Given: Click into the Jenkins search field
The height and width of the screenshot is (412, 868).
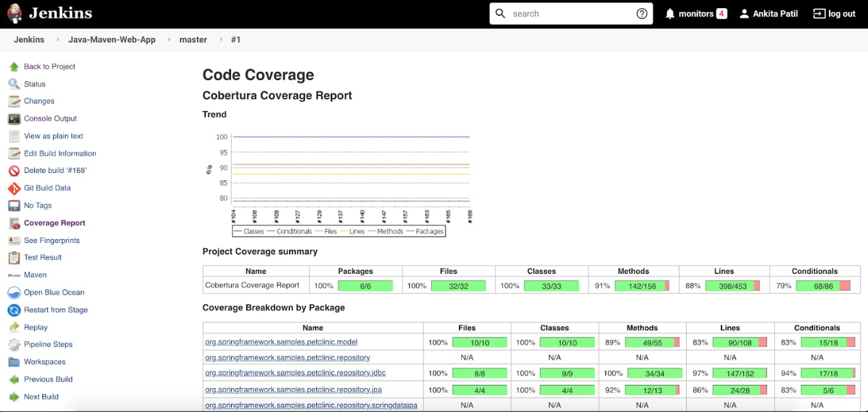Looking at the screenshot, I should click(x=568, y=14).
